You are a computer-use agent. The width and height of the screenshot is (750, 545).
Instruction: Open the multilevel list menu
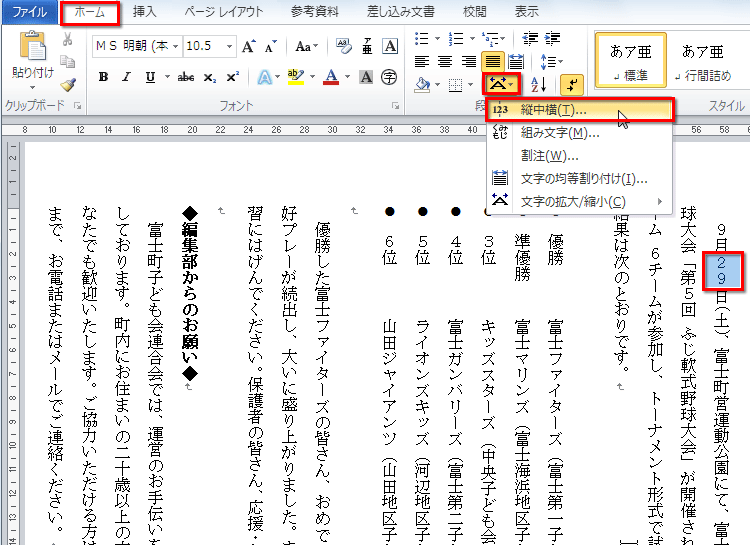(493, 38)
